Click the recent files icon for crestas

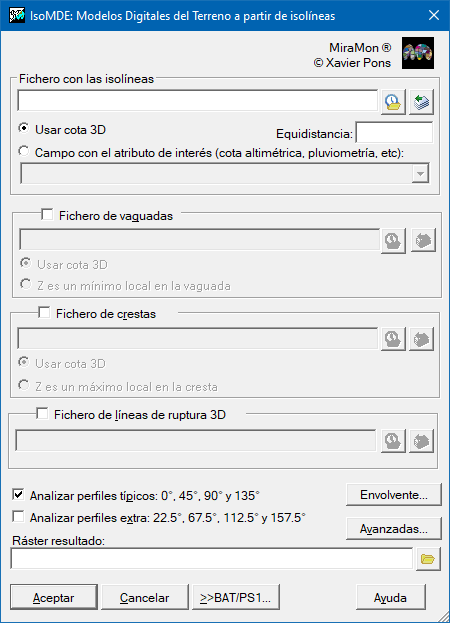point(393,339)
